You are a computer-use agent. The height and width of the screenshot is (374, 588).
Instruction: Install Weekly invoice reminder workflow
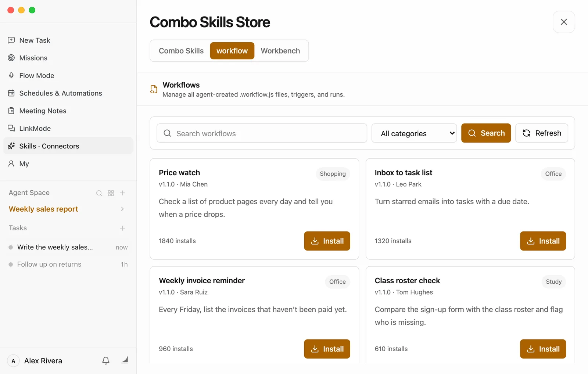point(327,349)
